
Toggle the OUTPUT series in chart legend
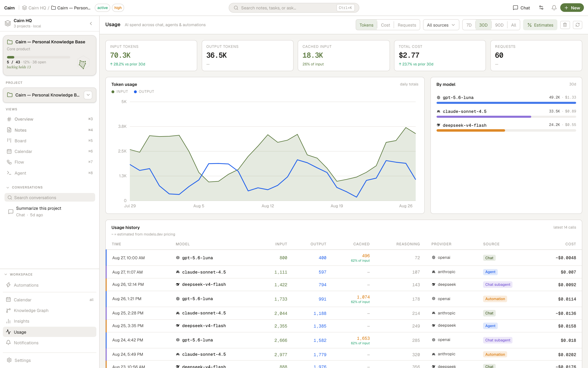[x=144, y=92]
